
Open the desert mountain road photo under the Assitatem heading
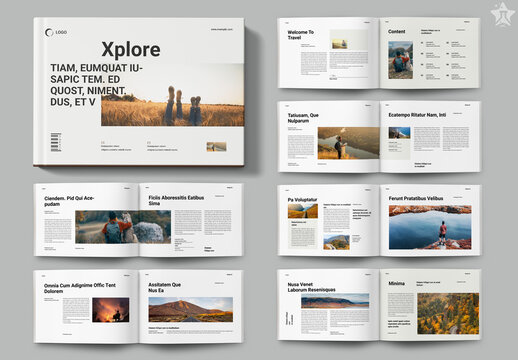(191, 310)
